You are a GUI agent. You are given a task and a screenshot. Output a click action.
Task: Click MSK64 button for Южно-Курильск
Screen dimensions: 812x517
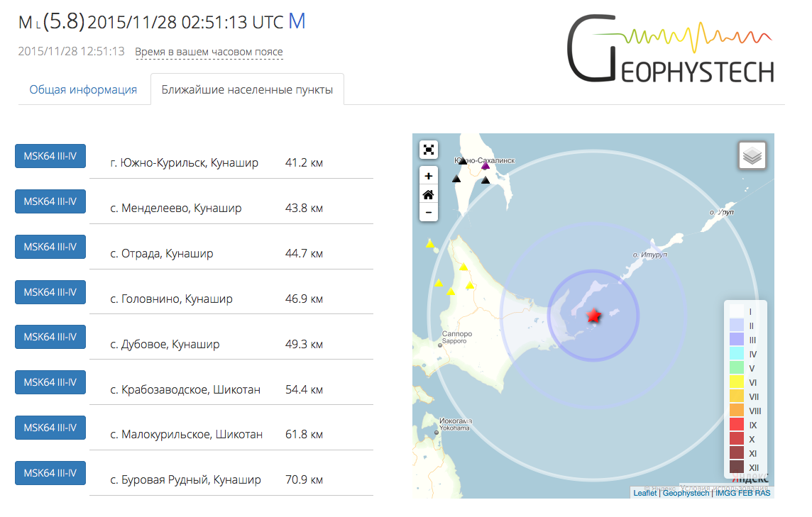tap(50, 156)
